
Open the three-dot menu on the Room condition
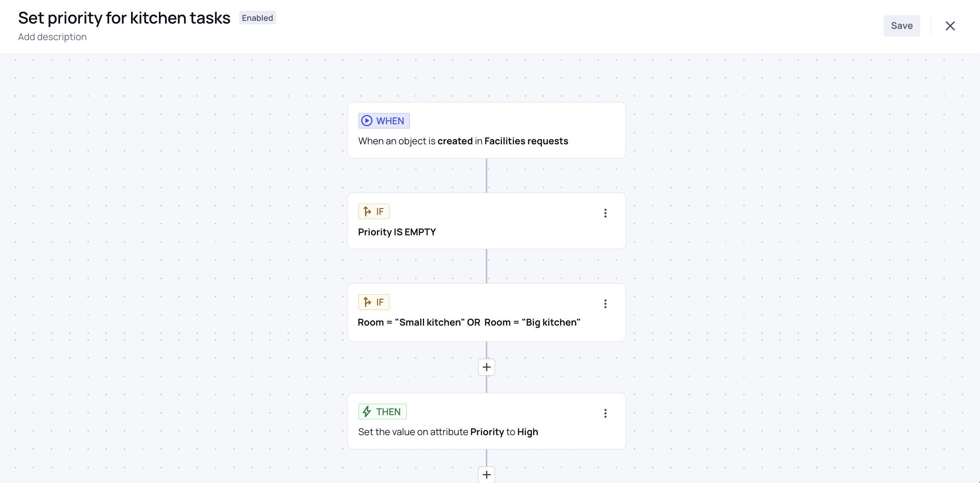[605, 304]
